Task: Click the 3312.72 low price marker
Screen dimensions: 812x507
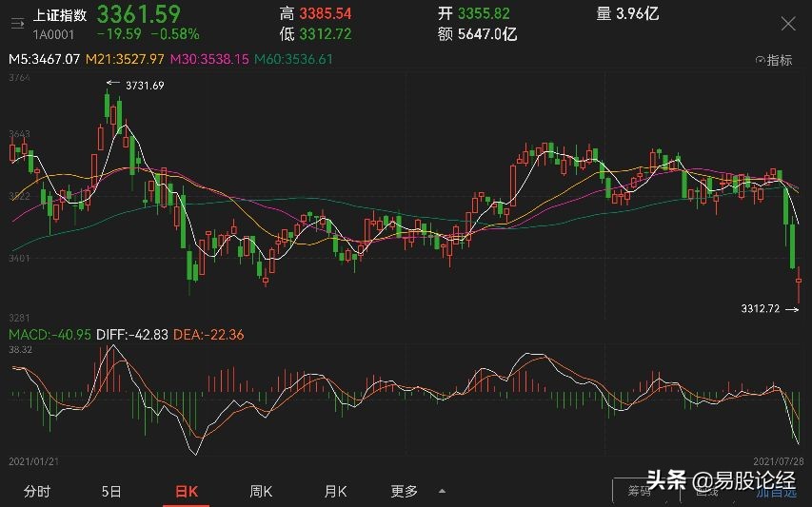Action: (x=761, y=309)
